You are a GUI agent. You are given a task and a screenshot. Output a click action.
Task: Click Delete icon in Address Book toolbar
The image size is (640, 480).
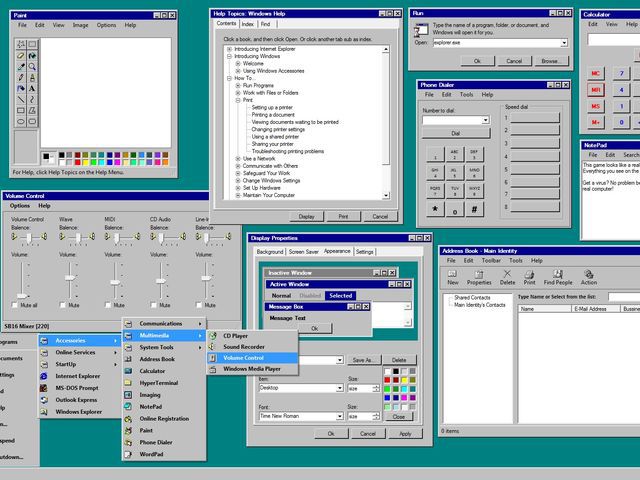(507, 277)
